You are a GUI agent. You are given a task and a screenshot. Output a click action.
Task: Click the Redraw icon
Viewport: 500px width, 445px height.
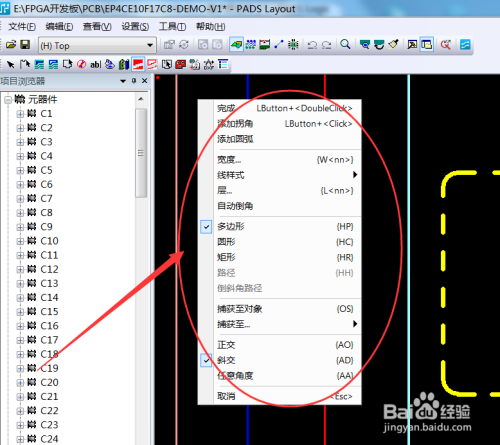click(x=379, y=45)
